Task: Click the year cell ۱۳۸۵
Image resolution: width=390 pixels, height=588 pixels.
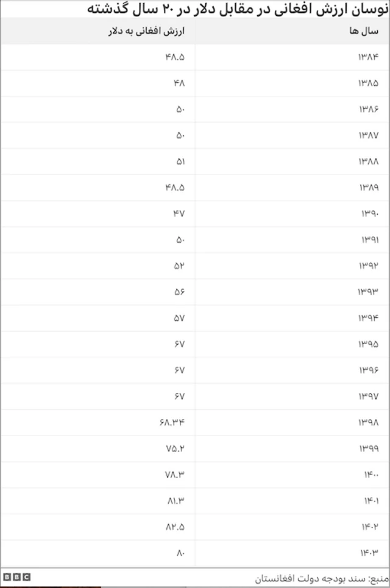Action: tap(368, 84)
